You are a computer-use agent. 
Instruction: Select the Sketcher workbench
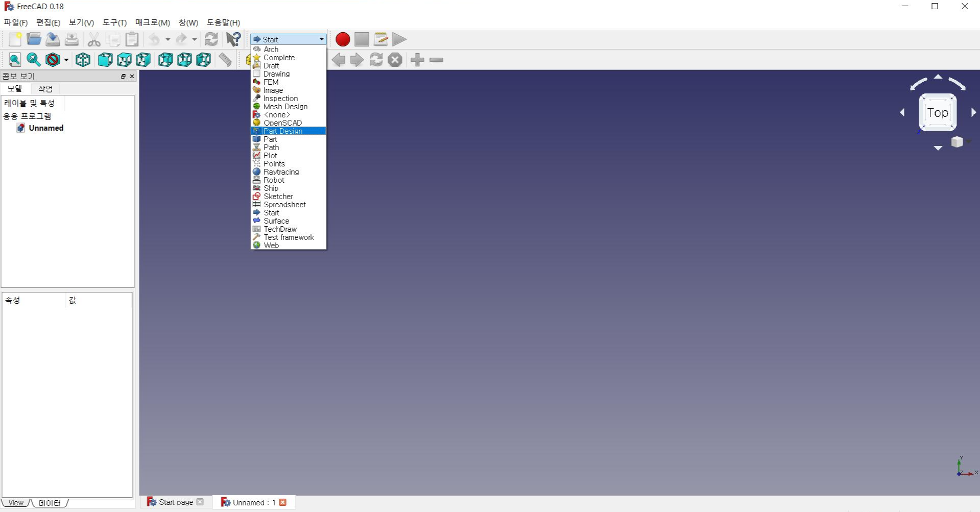click(x=289, y=197)
